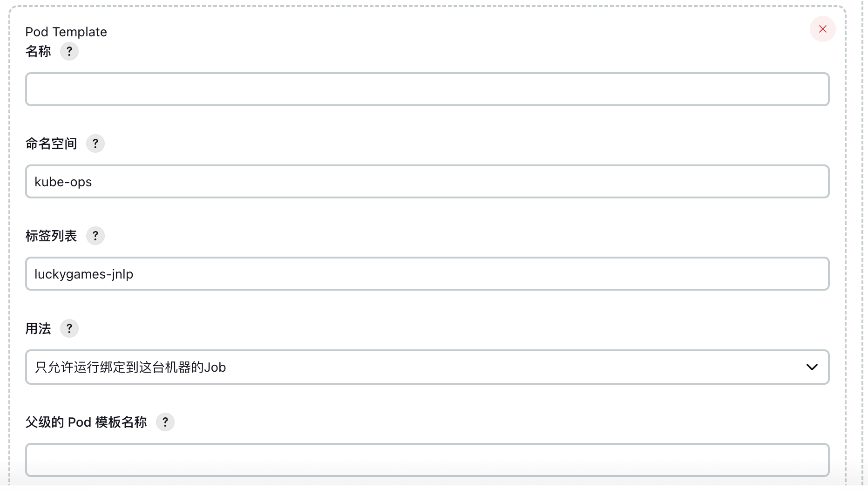This screenshot has width=868, height=490.
Task: Click the empty 父级的 Pod 模板名称 input
Action: tap(427, 460)
